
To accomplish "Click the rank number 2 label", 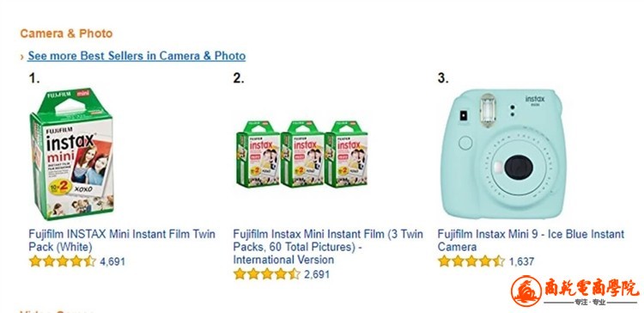I will [x=239, y=78].
